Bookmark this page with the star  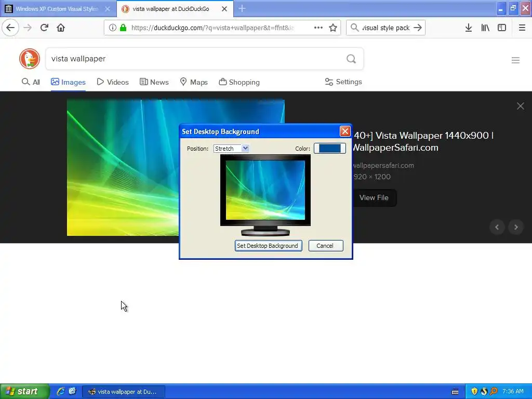click(x=333, y=28)
